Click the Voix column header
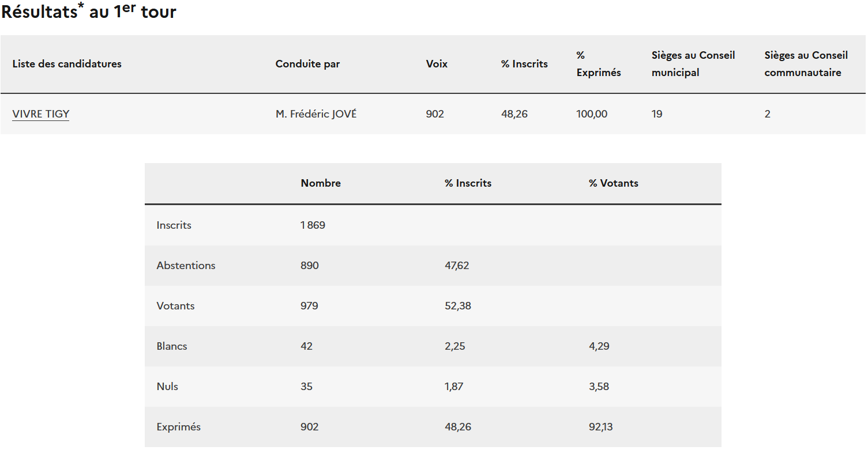Viewport: 868px width, 450px height. click(x=437, y=64)
